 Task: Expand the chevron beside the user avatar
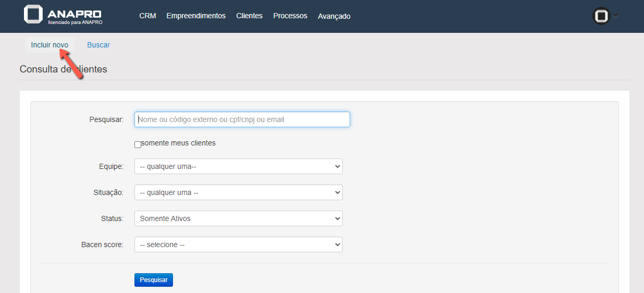(x=616, y=16)
